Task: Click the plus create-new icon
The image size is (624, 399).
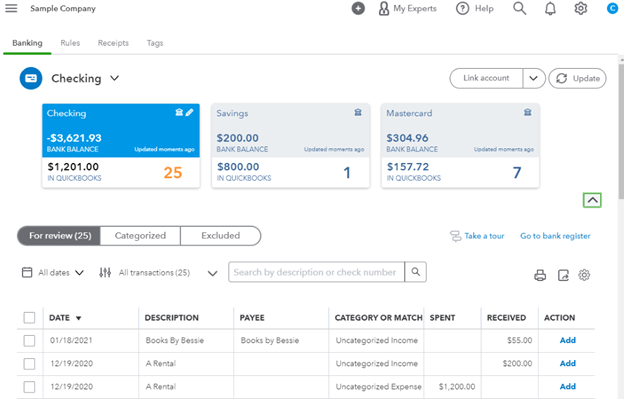Action: pos(358,8)
